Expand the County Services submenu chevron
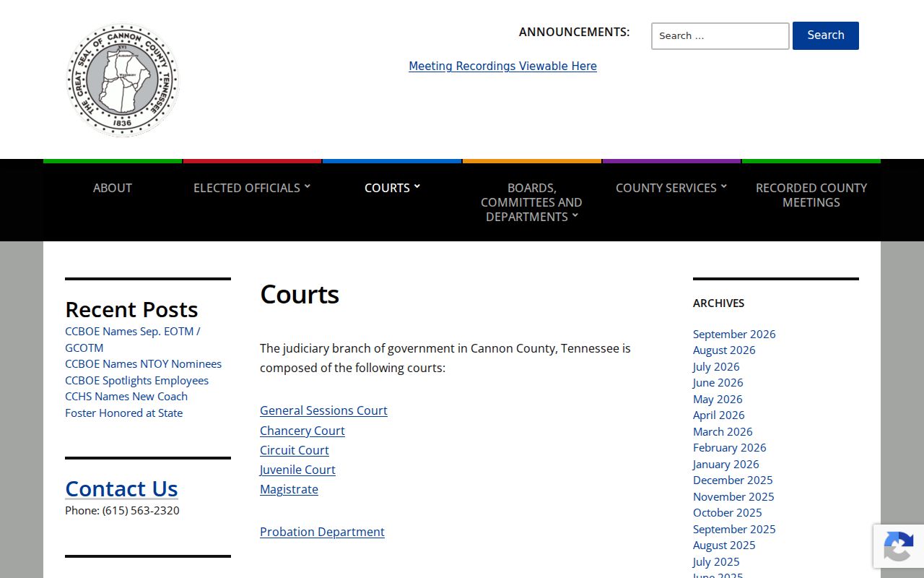This screenshot has width=924, height=578. pos(723,186)
